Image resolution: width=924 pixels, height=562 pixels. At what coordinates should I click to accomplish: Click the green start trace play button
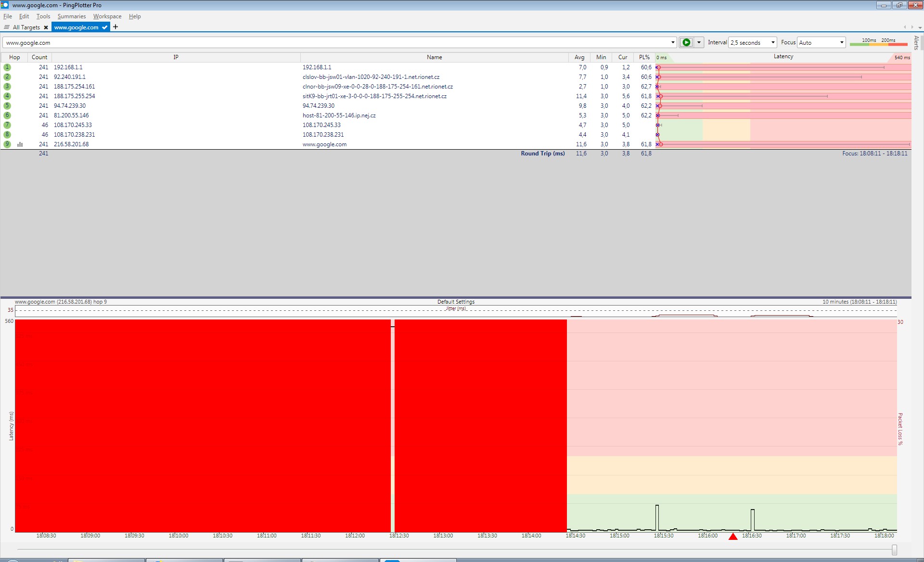pos(686,42)
